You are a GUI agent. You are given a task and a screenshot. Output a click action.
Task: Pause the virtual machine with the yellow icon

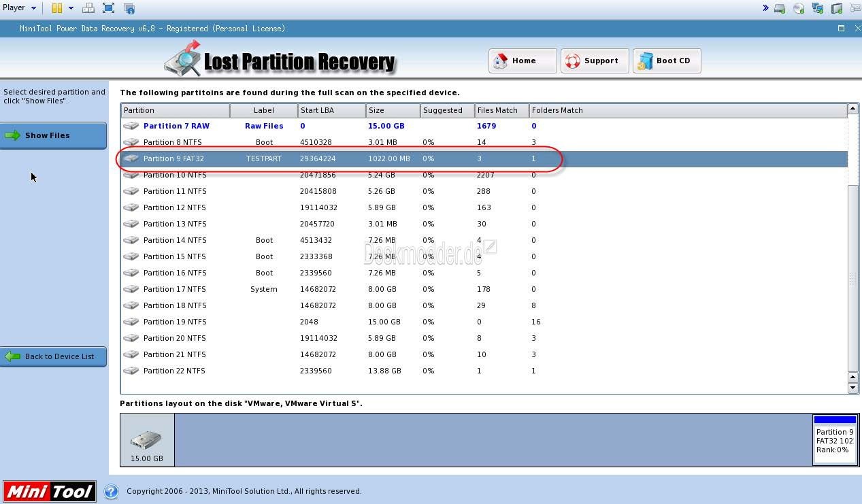click(x=57, y=8)
